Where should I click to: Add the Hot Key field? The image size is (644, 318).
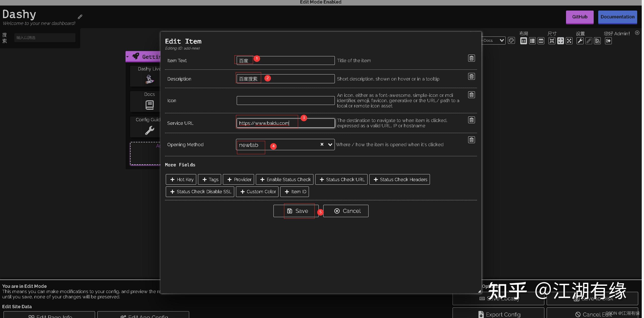coord(182,179)
